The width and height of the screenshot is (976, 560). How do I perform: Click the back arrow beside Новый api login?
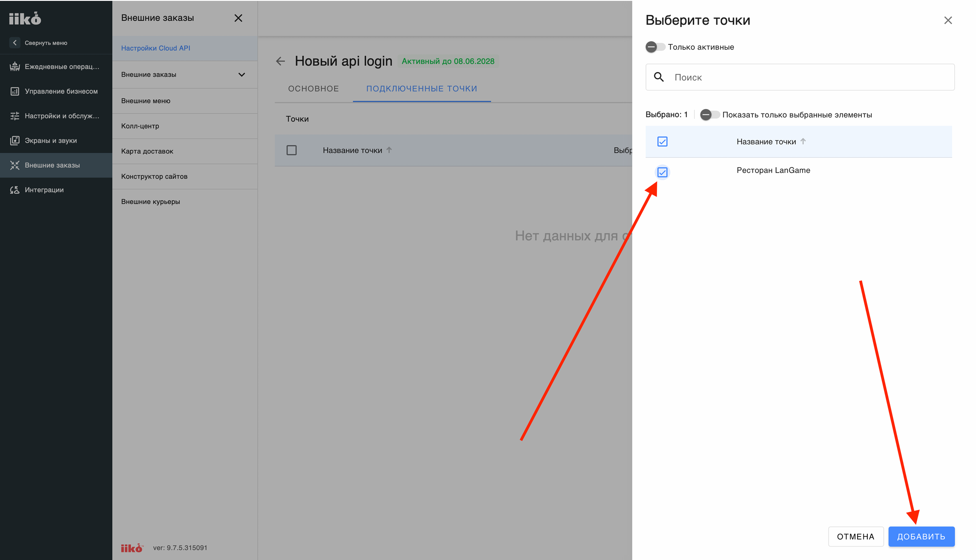pyautogui.click(x=281, y=61)
